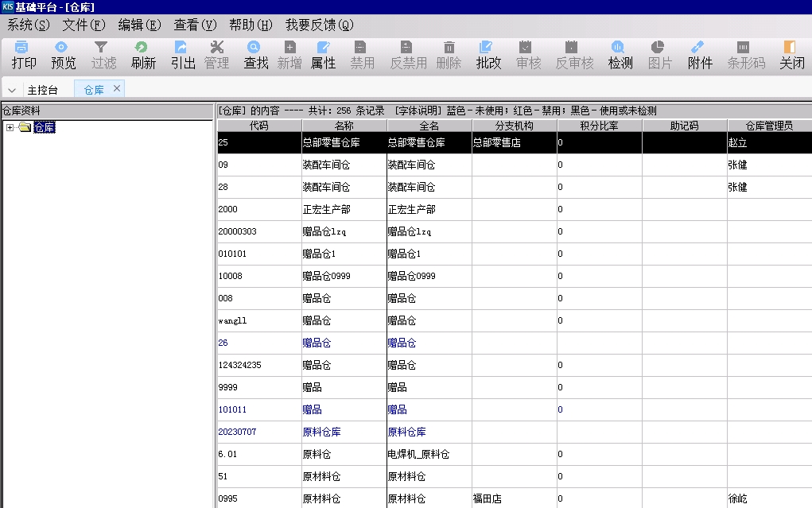Select the row with code 09

[515, 165]
